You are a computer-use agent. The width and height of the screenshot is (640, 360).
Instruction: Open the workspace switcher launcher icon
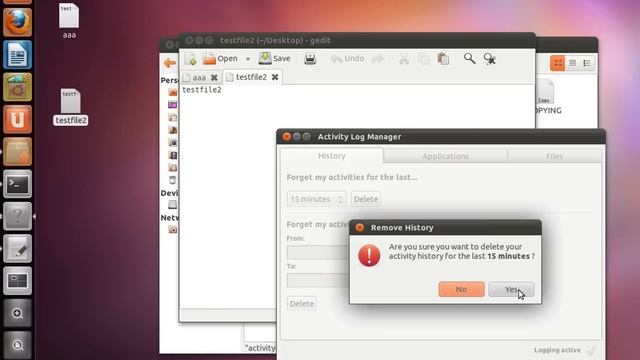[17, 281]
